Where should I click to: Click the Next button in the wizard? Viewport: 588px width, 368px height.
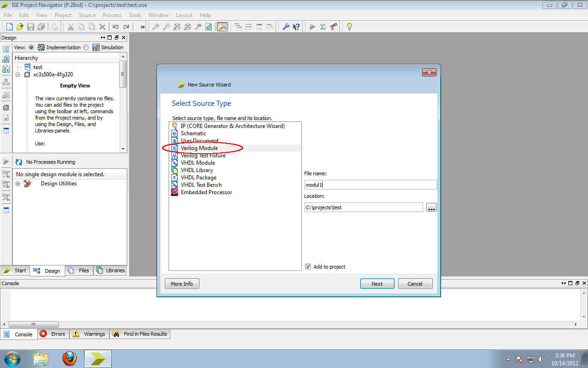click(377, 283)
